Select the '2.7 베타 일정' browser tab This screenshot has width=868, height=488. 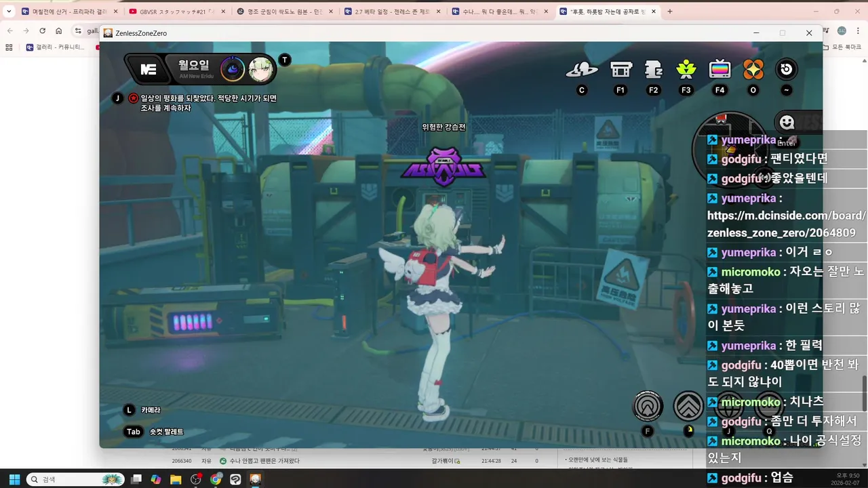(391, 12)
